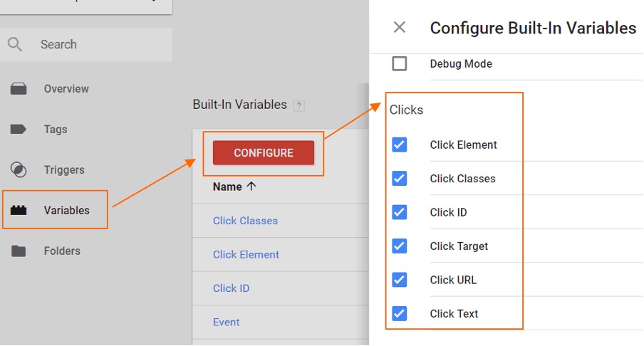Go to the Folders section
644x346 pixels.
[62, 251]
